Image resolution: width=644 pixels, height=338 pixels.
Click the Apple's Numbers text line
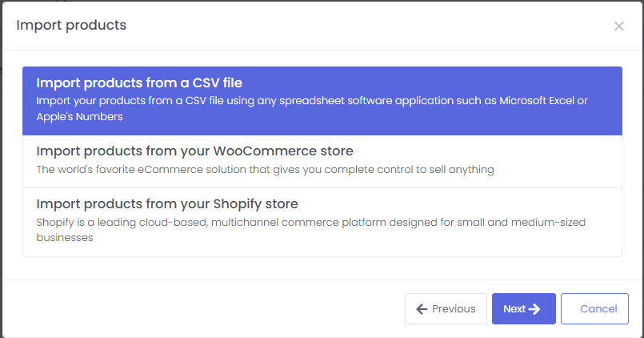coord(79,117)
